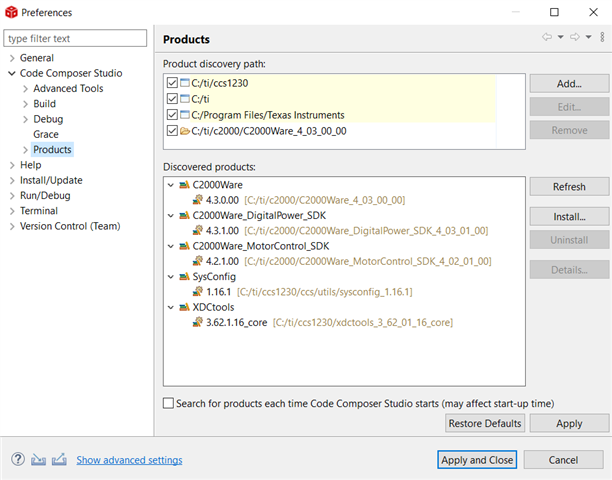
Task: Select Terminal in the preferences tree
Action: [x=39, y=211]
